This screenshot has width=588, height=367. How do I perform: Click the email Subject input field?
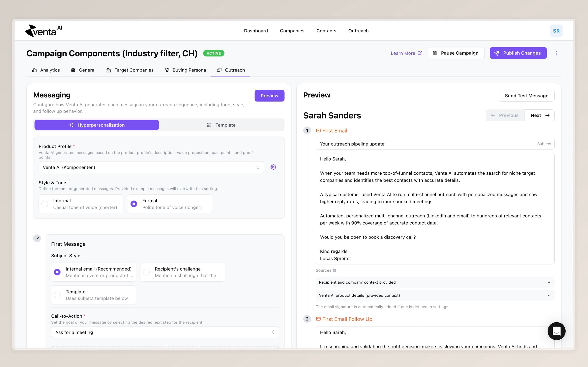[x=425, y=144]
